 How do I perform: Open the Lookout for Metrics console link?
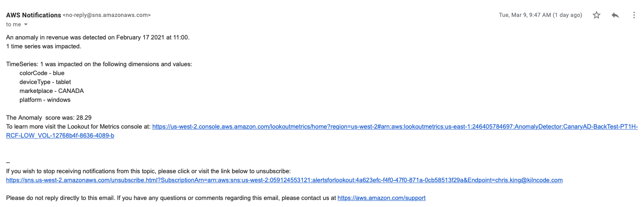pyautogui.click(x=395, y=127)
